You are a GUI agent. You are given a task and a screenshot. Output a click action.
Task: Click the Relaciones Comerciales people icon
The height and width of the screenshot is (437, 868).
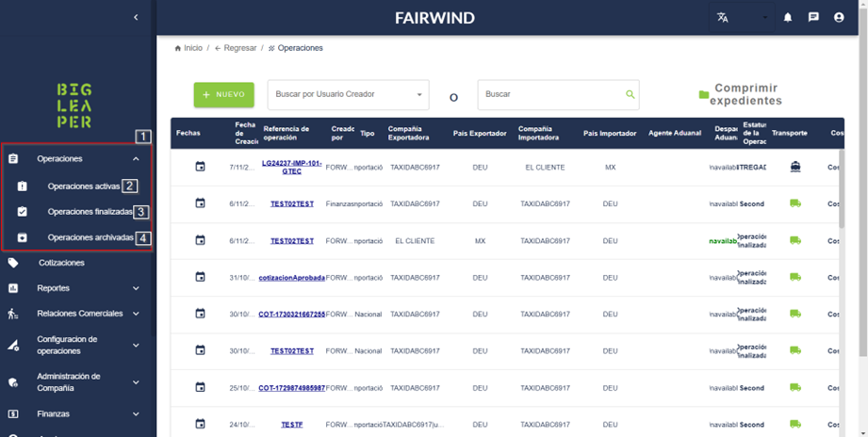pyautogui.click(x=13, y=314)
